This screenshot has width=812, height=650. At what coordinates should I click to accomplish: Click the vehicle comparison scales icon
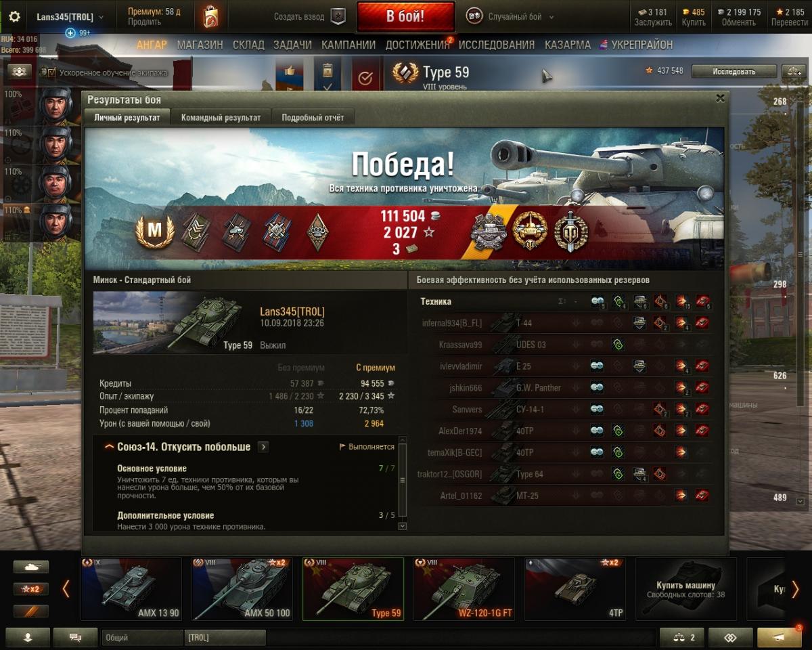792,70
